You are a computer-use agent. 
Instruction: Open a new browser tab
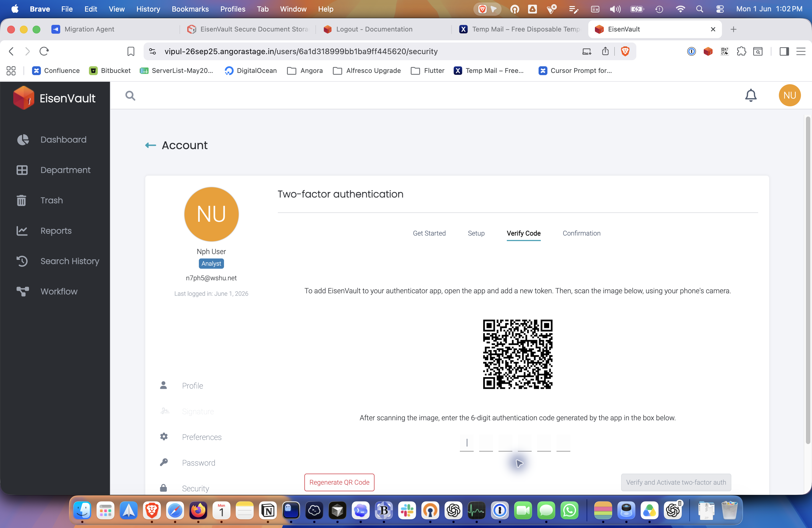coord(734,29)
